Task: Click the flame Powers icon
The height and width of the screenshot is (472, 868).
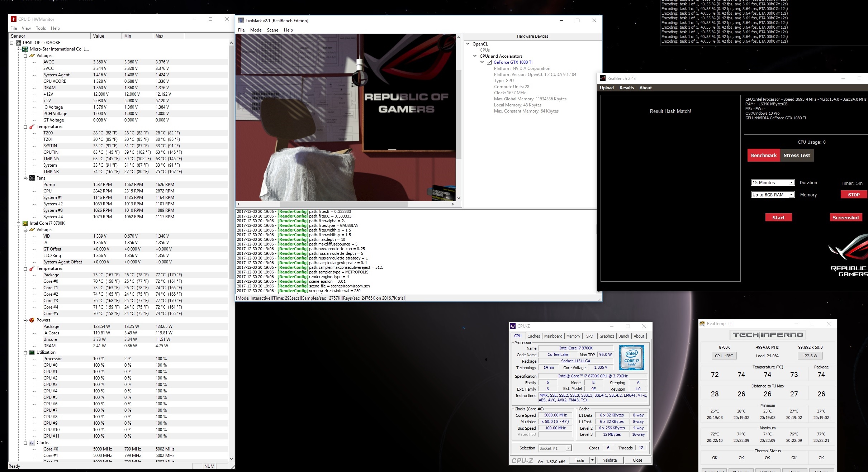Action: coord(32,320)
